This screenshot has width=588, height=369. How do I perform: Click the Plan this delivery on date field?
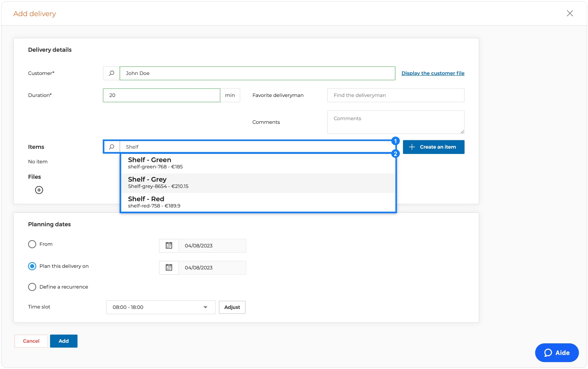(x=212, y=267)
